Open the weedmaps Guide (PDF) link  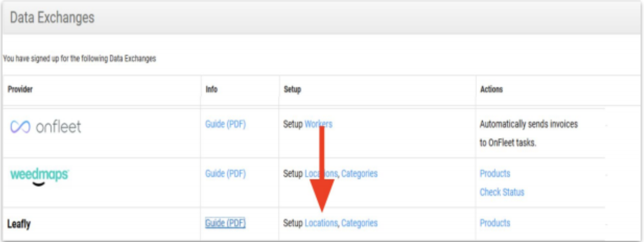(225, 174)
